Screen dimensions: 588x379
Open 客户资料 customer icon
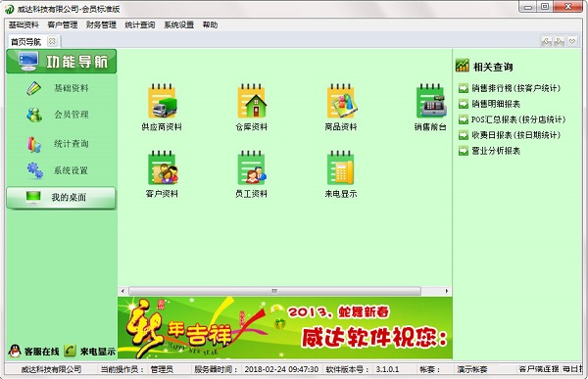(x=163, y=167)
